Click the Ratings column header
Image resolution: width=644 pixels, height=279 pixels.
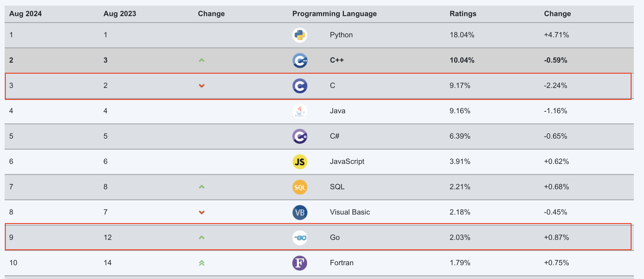click(463, 14)
